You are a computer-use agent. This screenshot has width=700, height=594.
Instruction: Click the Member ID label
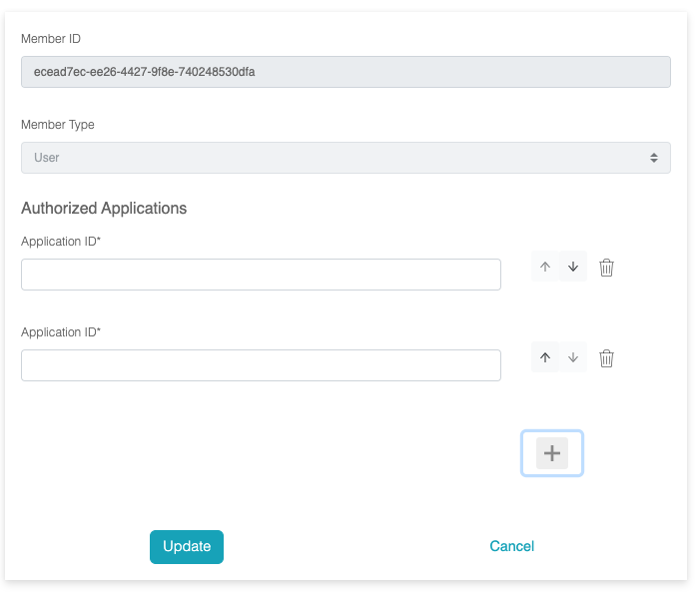[x=51, y=39]
